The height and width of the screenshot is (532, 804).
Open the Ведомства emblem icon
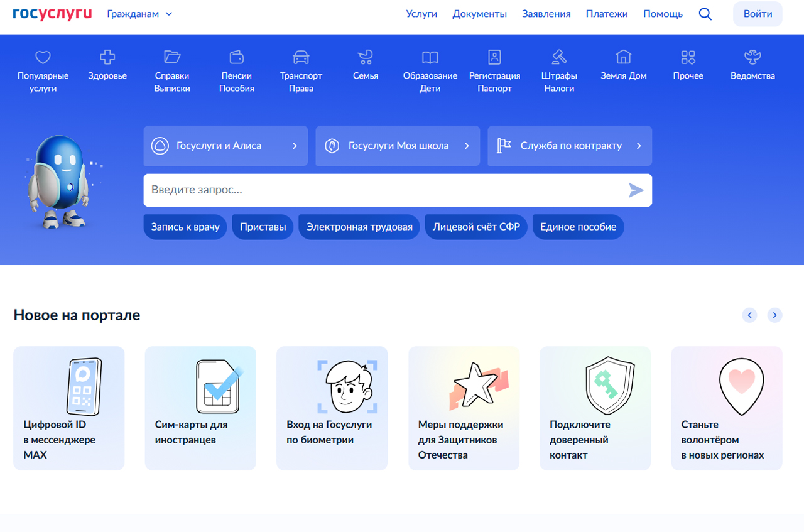click(x=752, y=58)
